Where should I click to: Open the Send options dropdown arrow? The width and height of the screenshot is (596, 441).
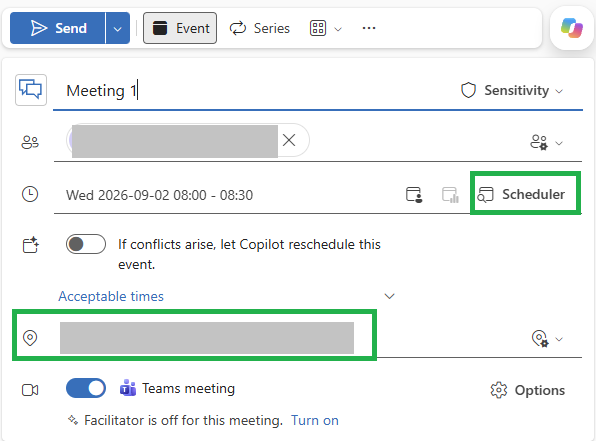click(117, 29)
